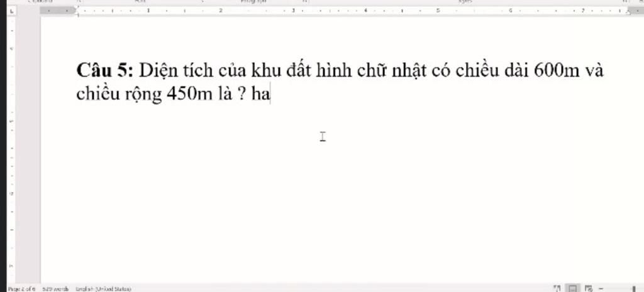This screenshot has height=292, width=644.
Task: Select Print Layout view icon
Action: (x=573, y=289)
